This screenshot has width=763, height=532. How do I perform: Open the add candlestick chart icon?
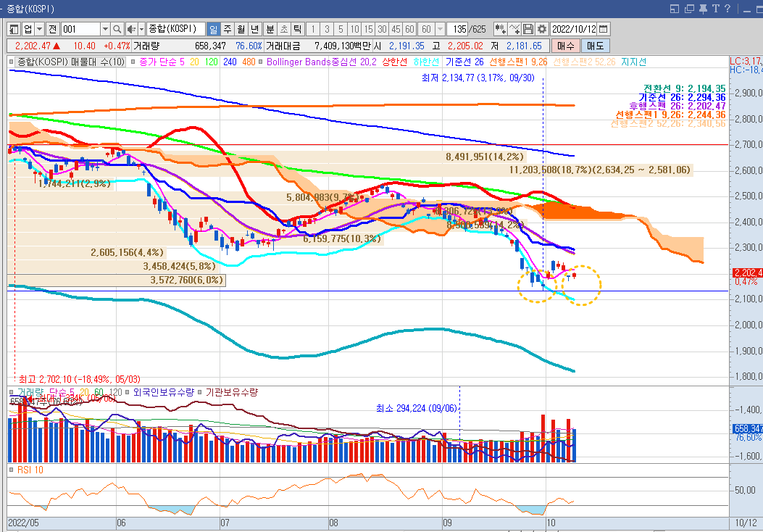(500, 29)
